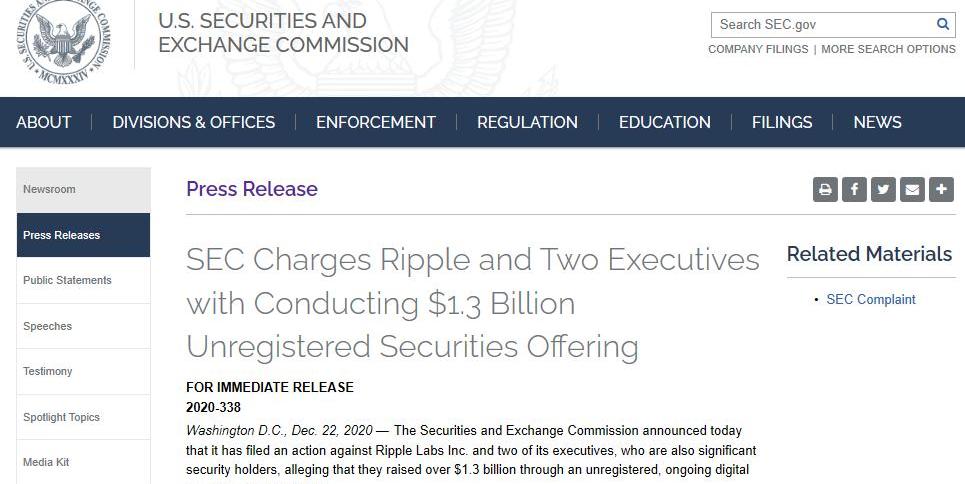Open More Search Options link
The image size is (965, 484).
pos(888,49)
